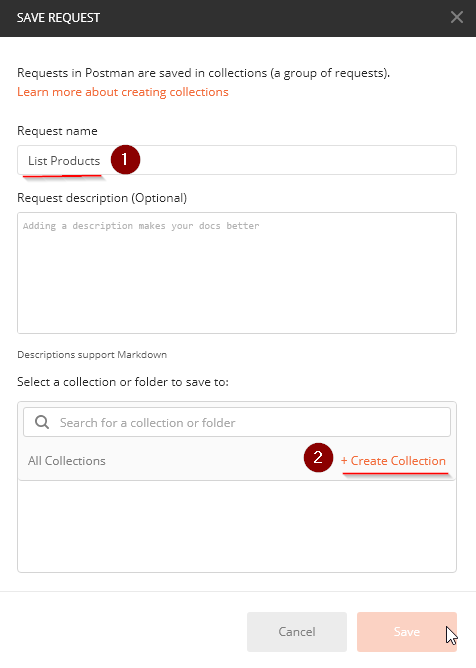
Task: Click the red underline beneath List Products
Action: coord(62,176)
